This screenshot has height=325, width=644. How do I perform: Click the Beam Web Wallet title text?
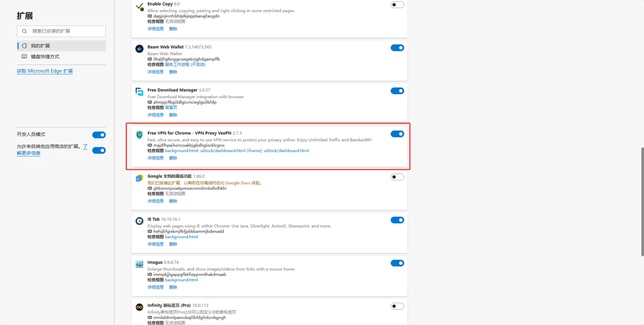pyautogui.click(x=165, y=47)
